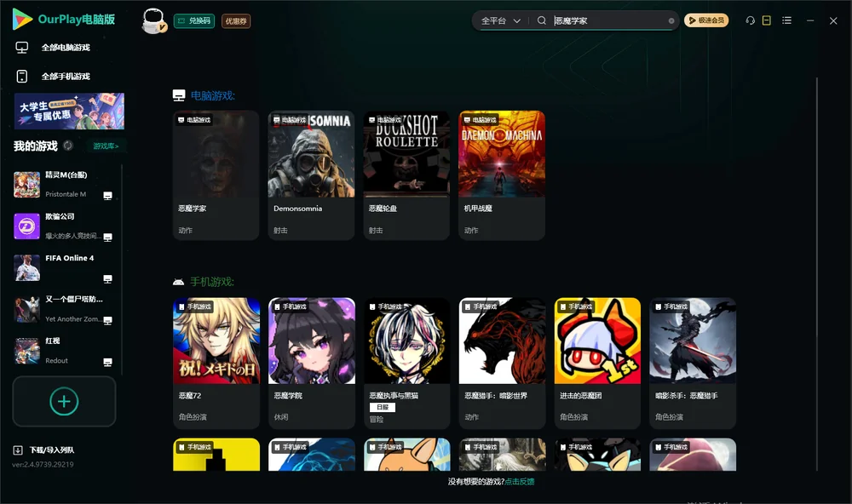Screen dimensions: 852x504
Task: Select 欺骗公司 in my games
Action: pyautogui.click(x=64, y=226)
